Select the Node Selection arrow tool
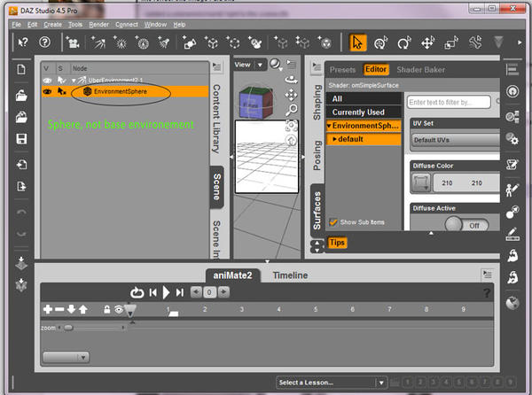The width and height of the screenshot is (532, 395). click(x=357, y=43)
